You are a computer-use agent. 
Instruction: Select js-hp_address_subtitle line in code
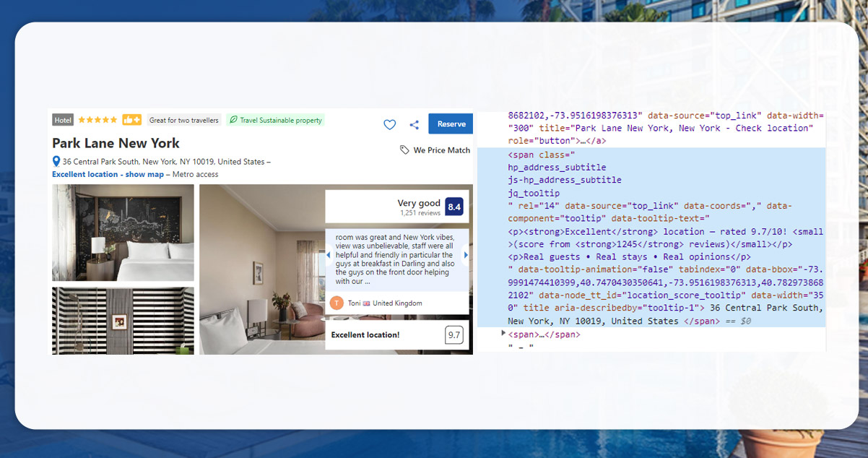564,180
